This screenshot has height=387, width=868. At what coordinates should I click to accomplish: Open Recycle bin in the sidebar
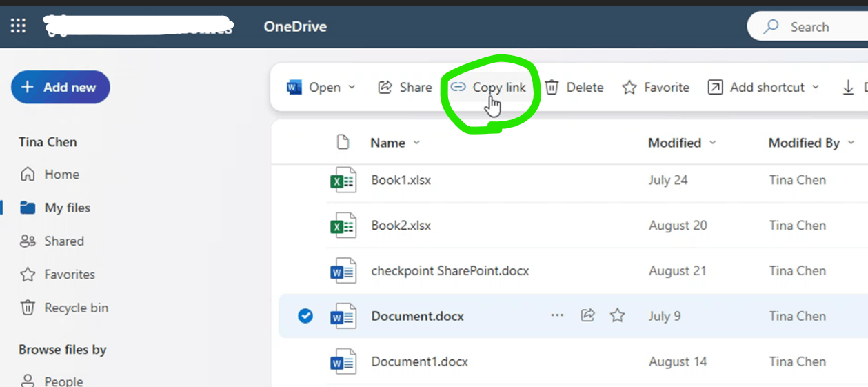pyautogui.click(x=64, y=308)
